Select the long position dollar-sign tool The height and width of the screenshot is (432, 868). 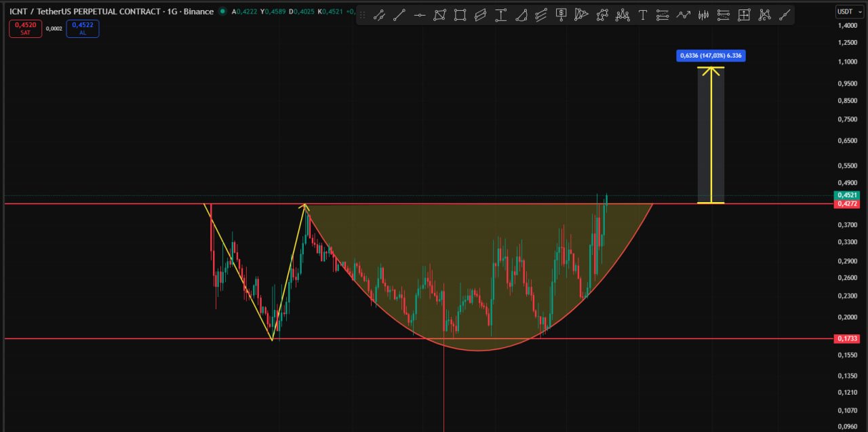tap(561, 15)
